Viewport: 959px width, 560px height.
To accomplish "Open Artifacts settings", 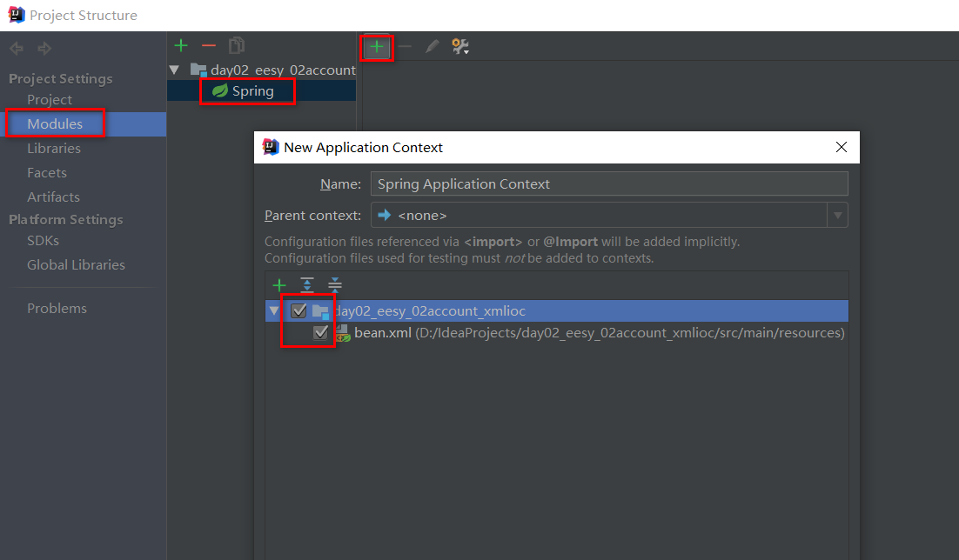I will point(53,197).
